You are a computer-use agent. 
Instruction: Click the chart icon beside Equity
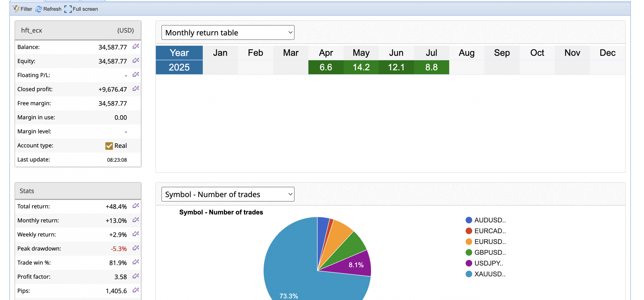point(136,61)
